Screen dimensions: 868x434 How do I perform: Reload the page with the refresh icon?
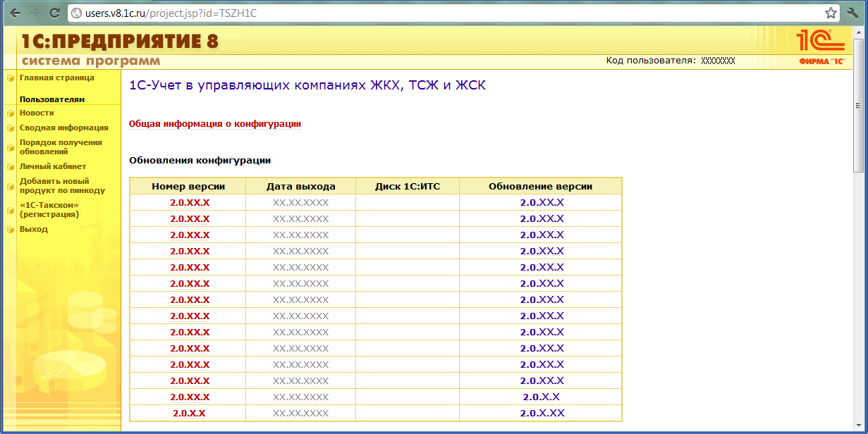coord(54,13)
